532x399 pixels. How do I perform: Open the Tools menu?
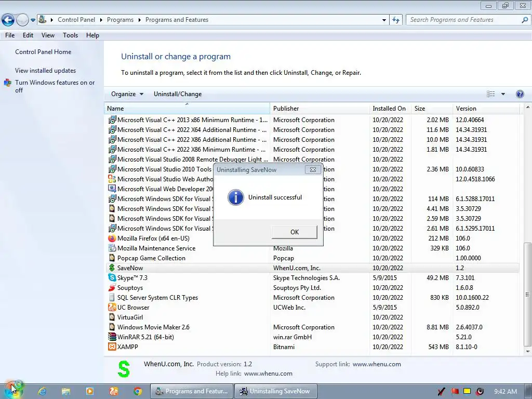click(x=70, y=35)
